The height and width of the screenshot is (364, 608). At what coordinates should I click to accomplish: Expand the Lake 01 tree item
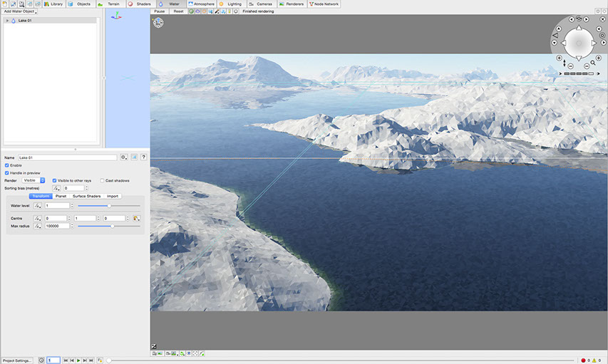click(x=7, y=21)
